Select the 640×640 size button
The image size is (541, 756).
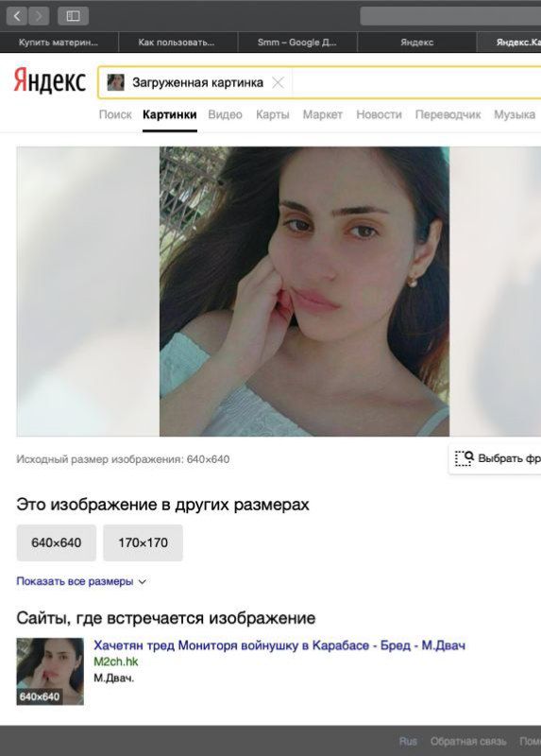[x=57, y=542]
